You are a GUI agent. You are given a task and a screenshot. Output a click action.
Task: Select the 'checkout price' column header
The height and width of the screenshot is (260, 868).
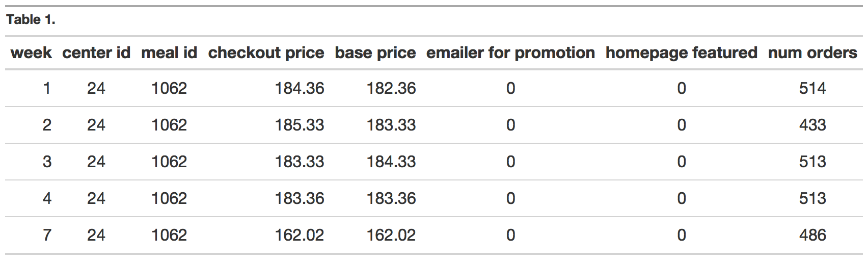266,53
